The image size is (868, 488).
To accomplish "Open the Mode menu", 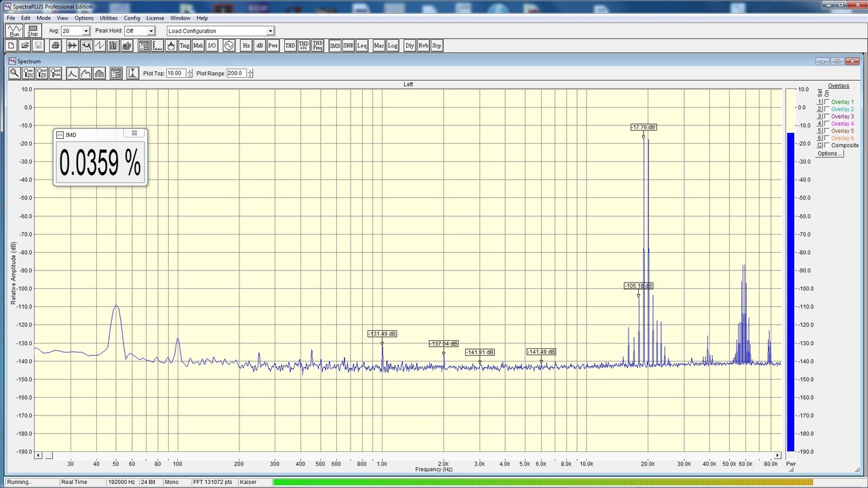I will (x=43, y=18).
